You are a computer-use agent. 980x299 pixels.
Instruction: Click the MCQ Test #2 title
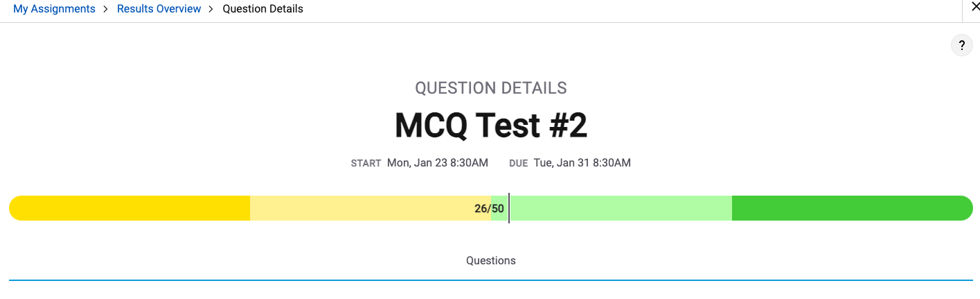[491, 126]
